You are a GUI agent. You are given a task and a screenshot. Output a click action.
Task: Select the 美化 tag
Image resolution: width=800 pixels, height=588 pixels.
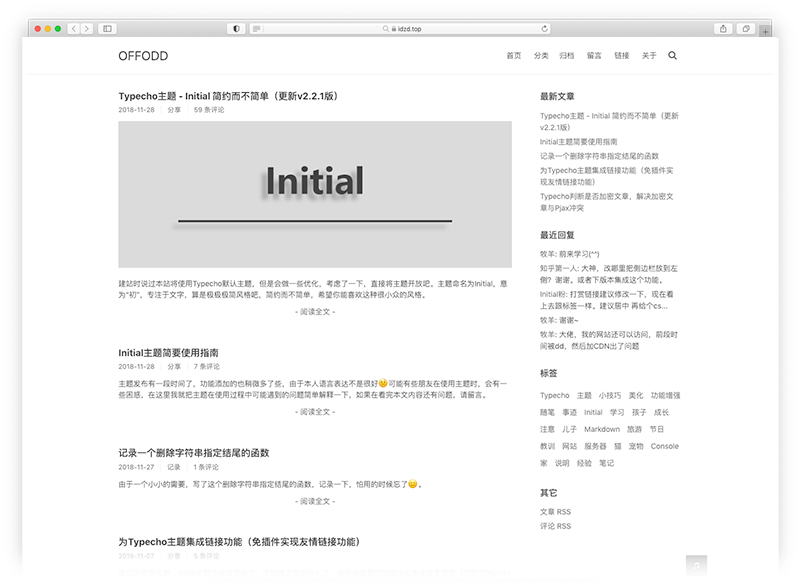636,396
